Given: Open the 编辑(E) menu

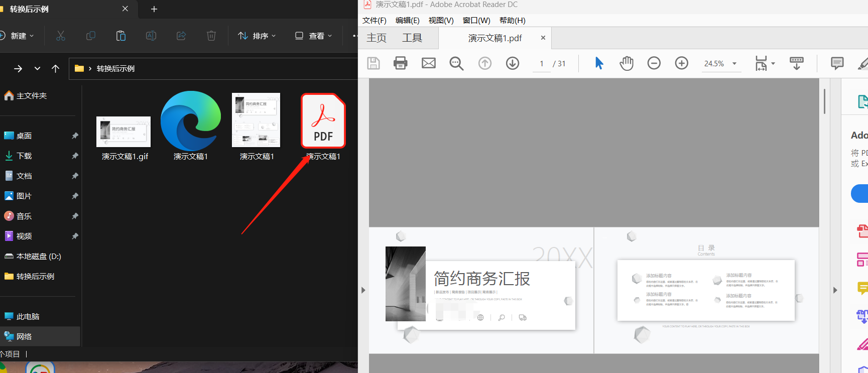Looking at the screenshot, I should tap(408, 21).
